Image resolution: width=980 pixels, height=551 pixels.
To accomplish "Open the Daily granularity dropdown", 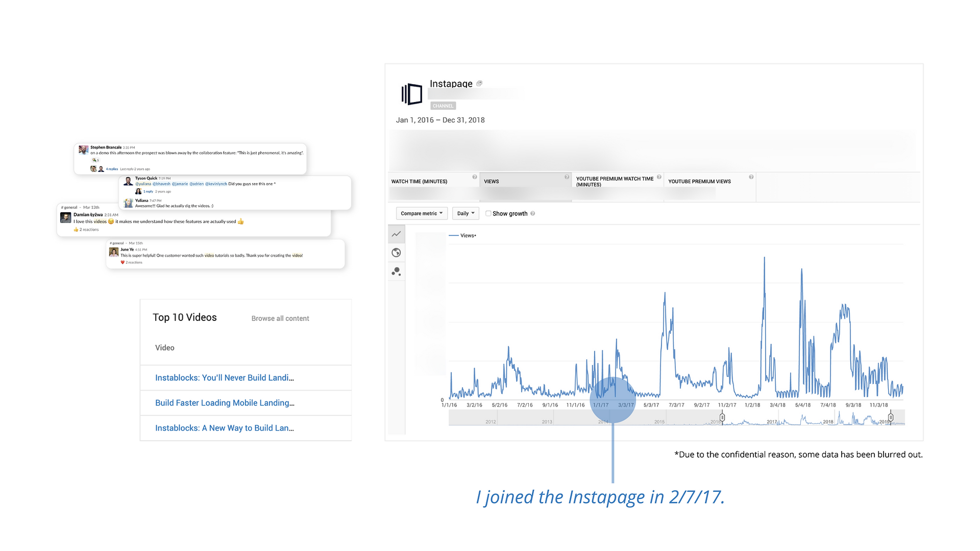I will 465,213.
